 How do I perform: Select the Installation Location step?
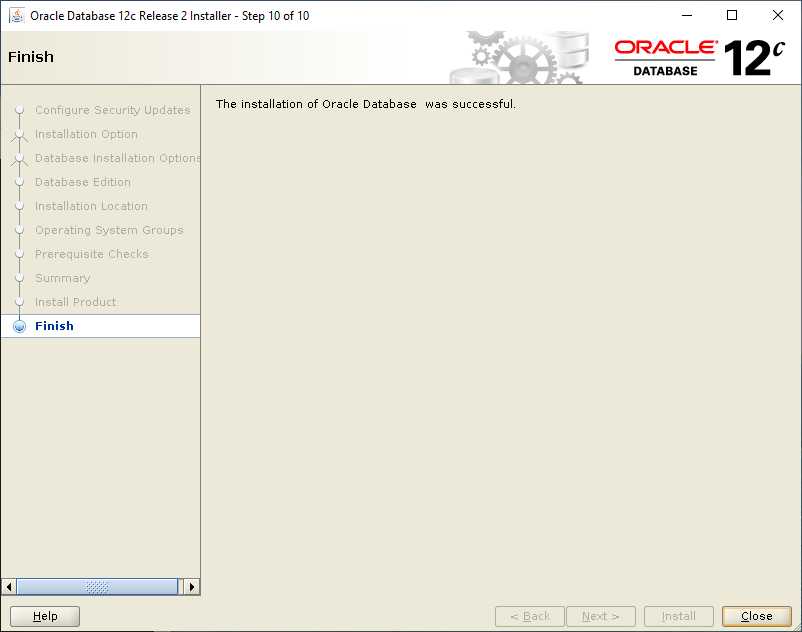[x=91, y=206]
